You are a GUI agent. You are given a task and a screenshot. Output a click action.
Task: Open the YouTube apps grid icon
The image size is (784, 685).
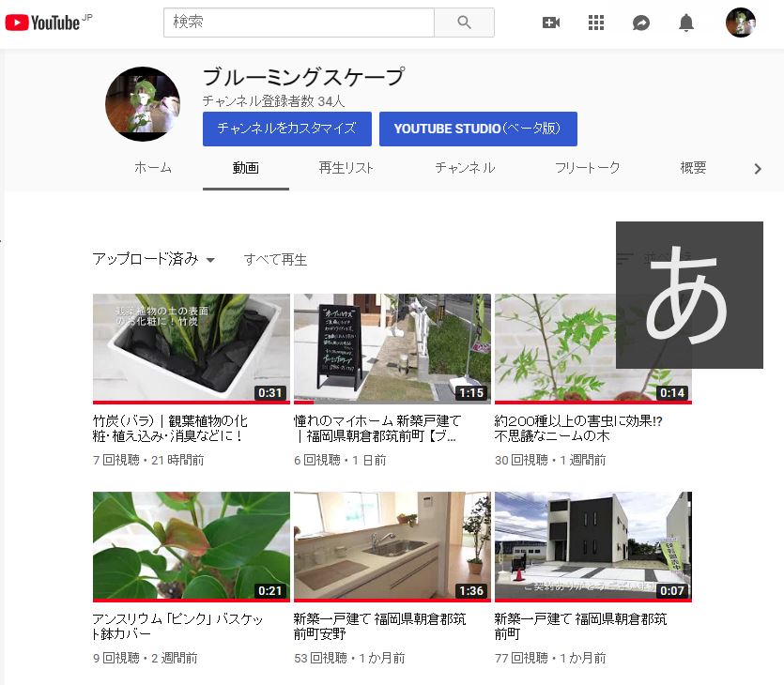coord(596,23)
